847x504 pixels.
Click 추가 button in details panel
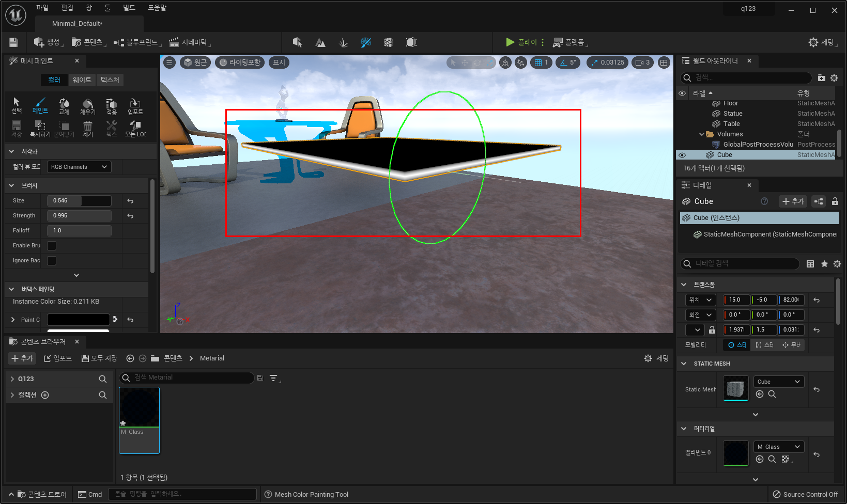tap(793, 201)
